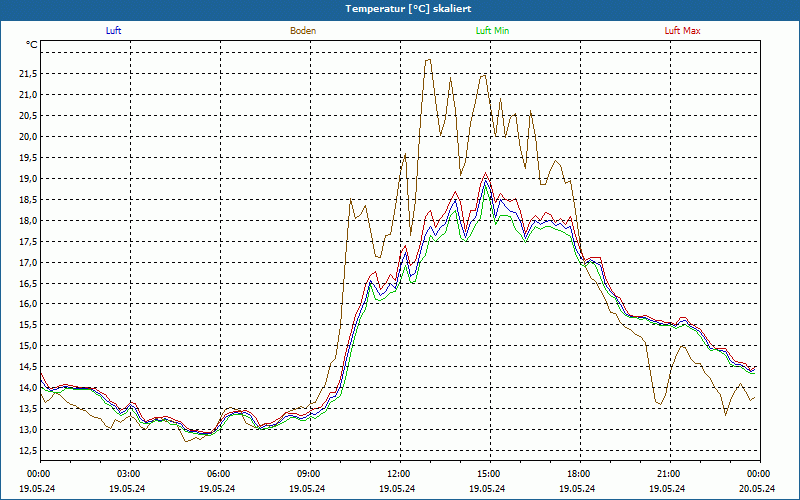The image size is (800, 500).
Task: Click the 09:00 time axis label
Action: tap(309, 474)
